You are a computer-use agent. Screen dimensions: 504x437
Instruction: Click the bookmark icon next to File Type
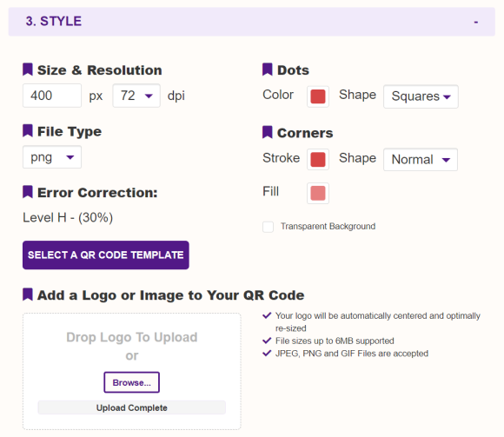[x=28, y=131]
